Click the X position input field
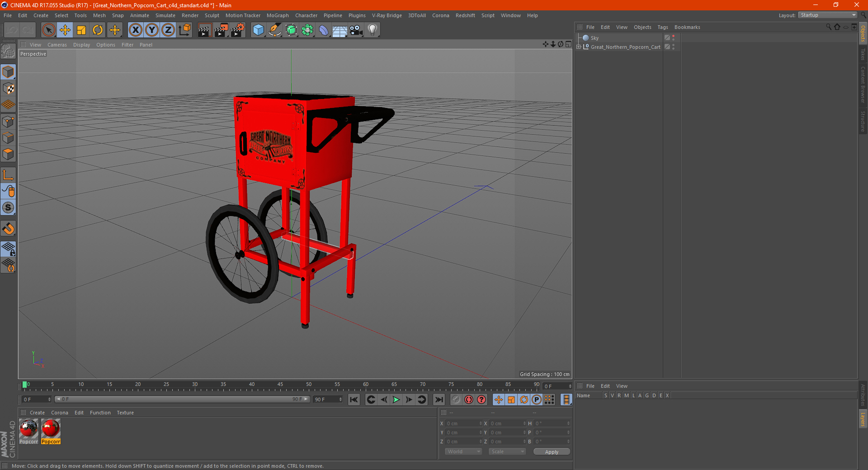 464,423
